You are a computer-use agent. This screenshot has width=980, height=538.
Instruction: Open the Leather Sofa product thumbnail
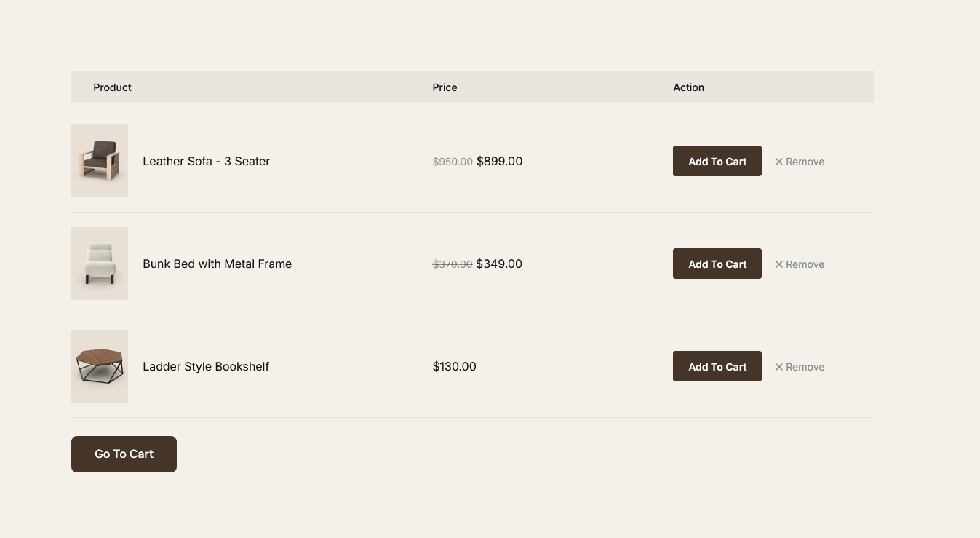tap(100, 161)
